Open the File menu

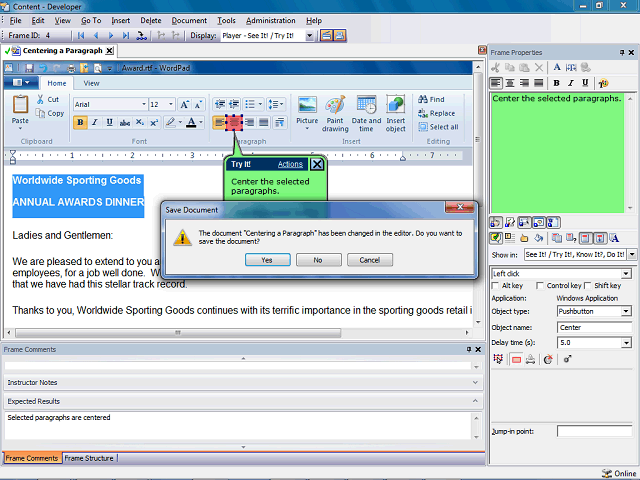(x=15, y=20)
